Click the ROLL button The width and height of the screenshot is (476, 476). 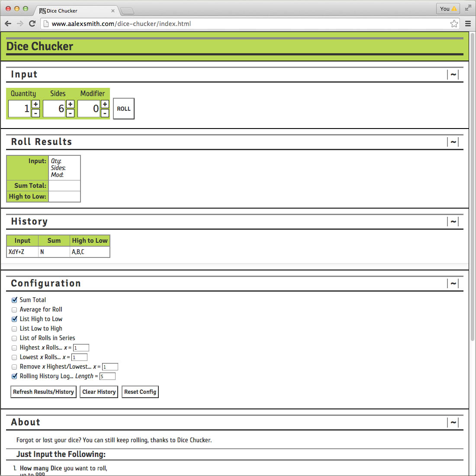click(124, 109)
